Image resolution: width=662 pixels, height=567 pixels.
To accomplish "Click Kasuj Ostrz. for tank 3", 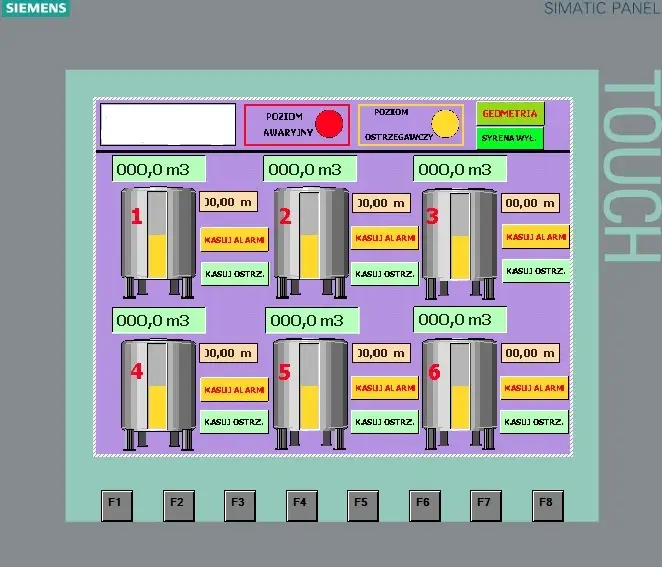I will pyautogui.click(x=536, y=271).
